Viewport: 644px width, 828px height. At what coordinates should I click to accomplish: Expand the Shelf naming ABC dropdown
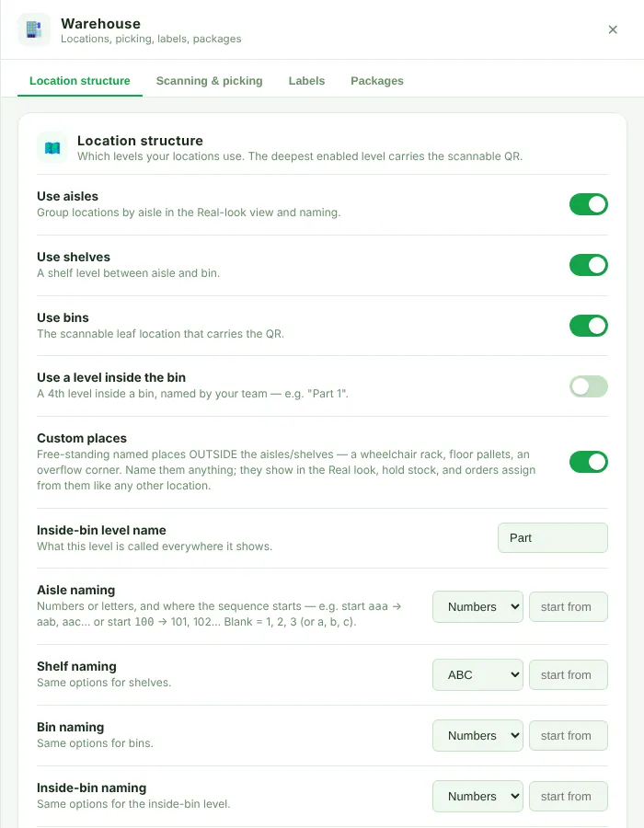(477, 675)
